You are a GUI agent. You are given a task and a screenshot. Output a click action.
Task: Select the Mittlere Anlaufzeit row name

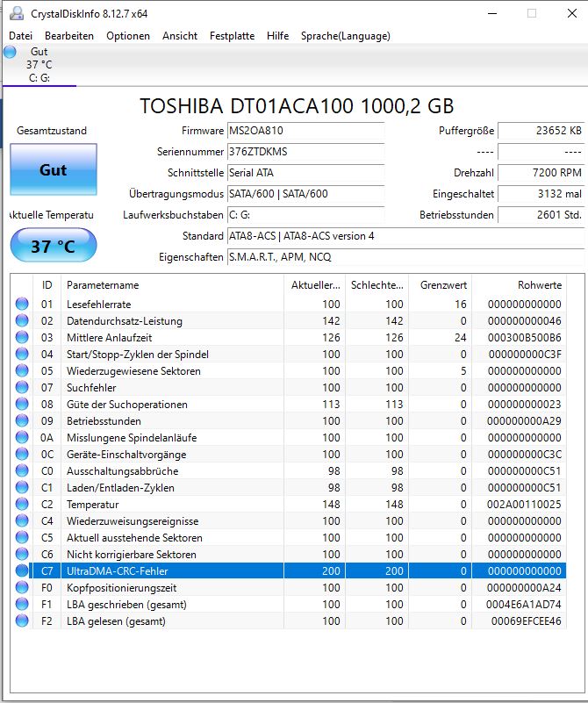tap(110, 338)
